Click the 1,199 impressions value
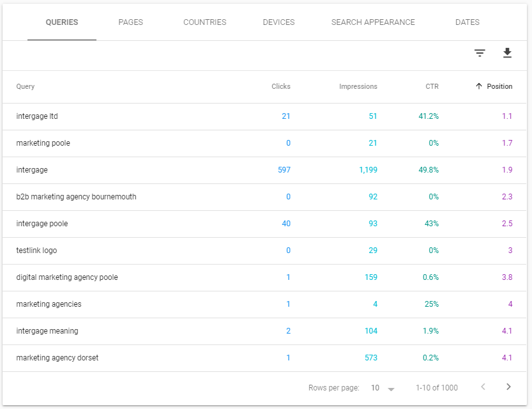The width and height of the screenshot is (532, 409). pos(368,170)
